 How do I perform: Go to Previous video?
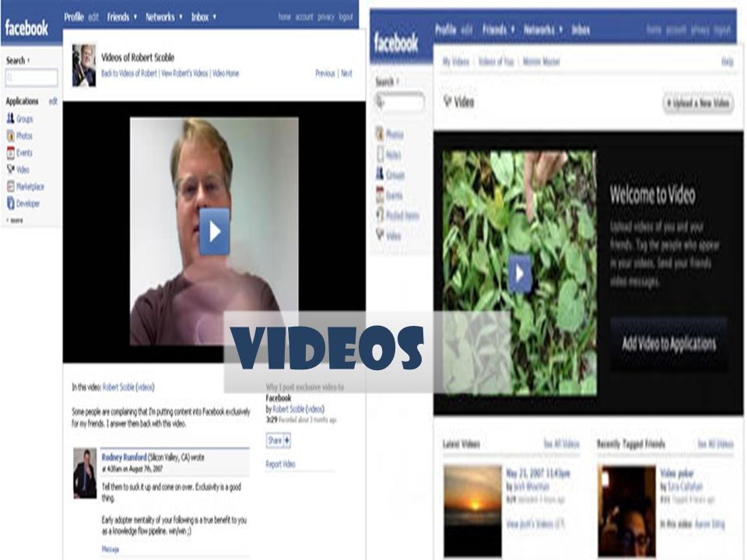pyautogui.click(x=325, y=73)
